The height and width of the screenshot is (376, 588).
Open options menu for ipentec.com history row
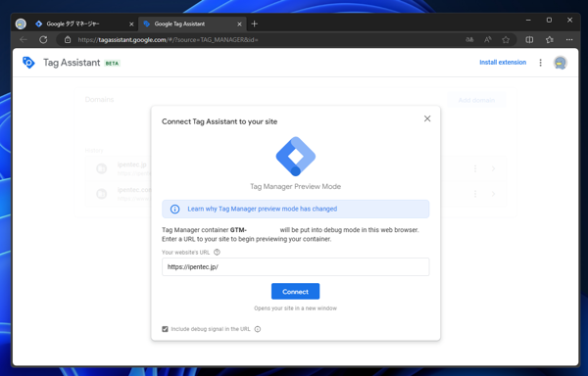pyautogui.click(x=475, y=194)
